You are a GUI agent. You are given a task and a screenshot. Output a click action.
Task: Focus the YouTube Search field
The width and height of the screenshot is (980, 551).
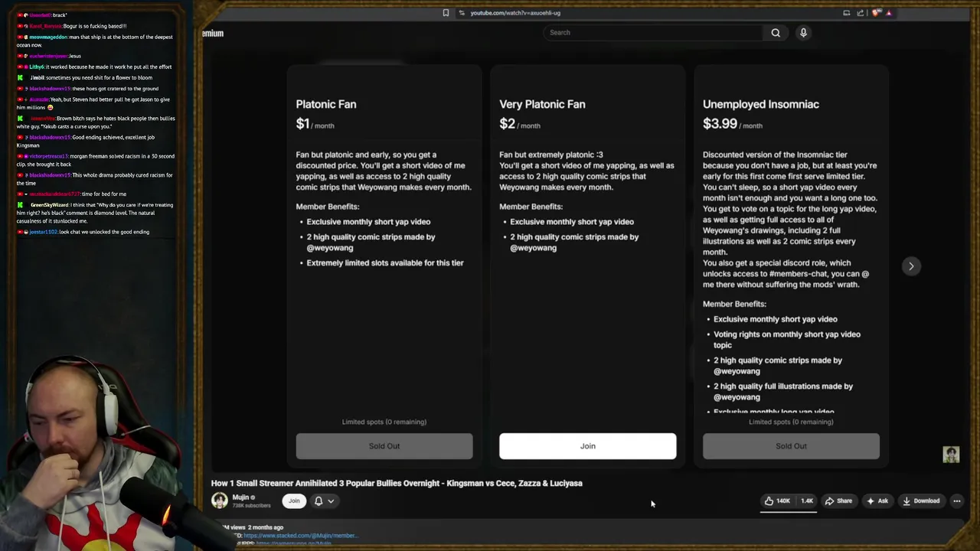(x=653, y=32)
